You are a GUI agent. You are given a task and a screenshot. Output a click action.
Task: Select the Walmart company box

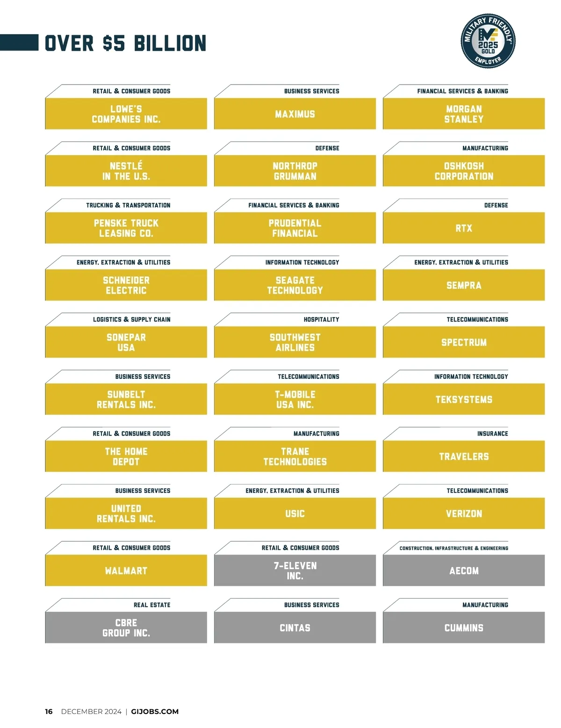[x=126, y=571]
